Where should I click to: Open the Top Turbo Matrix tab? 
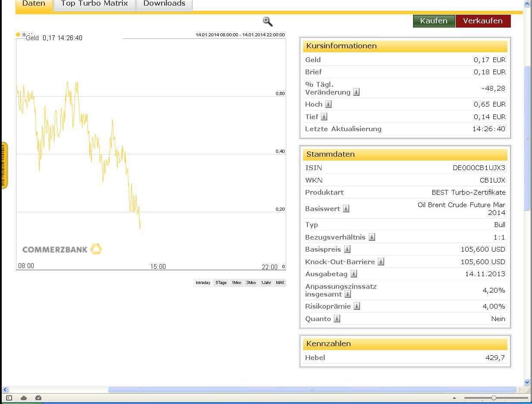94,4
